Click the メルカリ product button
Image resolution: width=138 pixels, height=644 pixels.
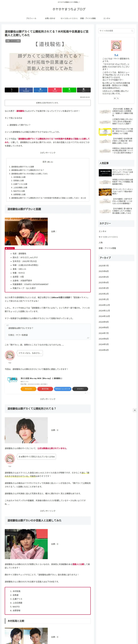click(80, 389)
